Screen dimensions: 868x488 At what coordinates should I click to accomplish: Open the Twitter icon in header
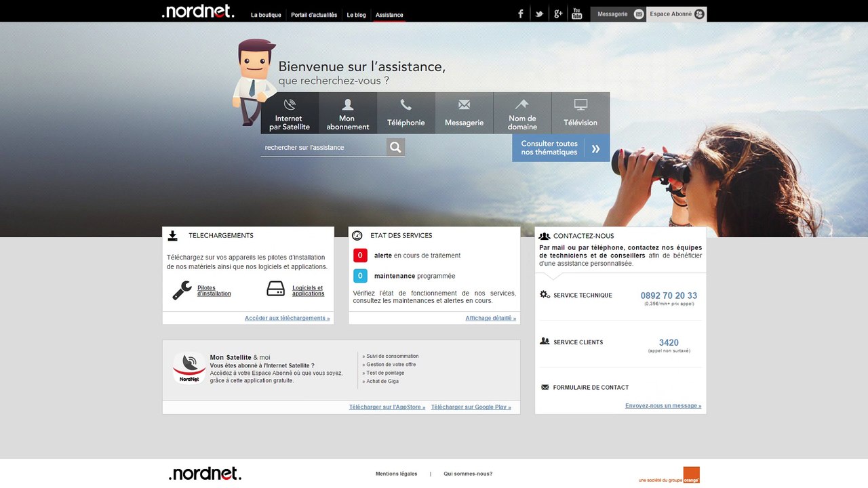click(x=539, y=14)
